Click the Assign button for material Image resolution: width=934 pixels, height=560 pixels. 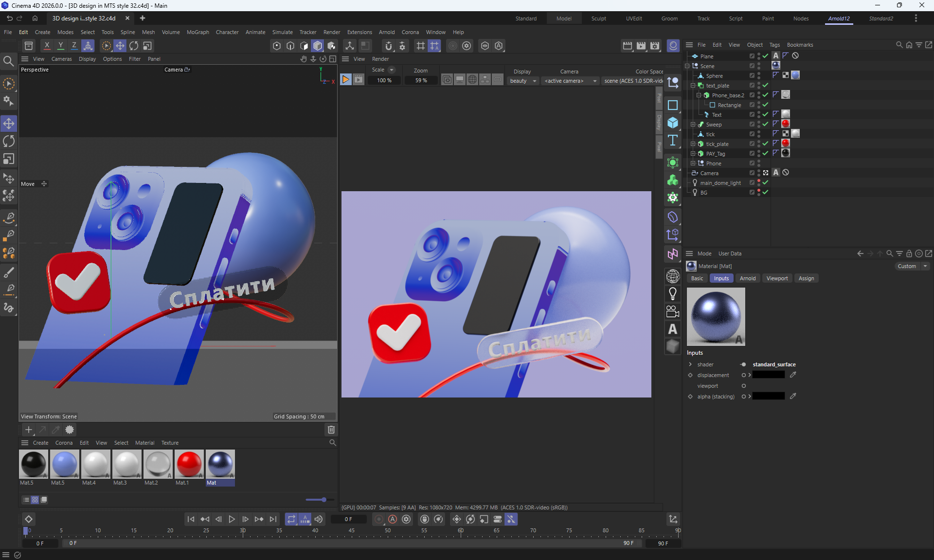click(806, 278)
